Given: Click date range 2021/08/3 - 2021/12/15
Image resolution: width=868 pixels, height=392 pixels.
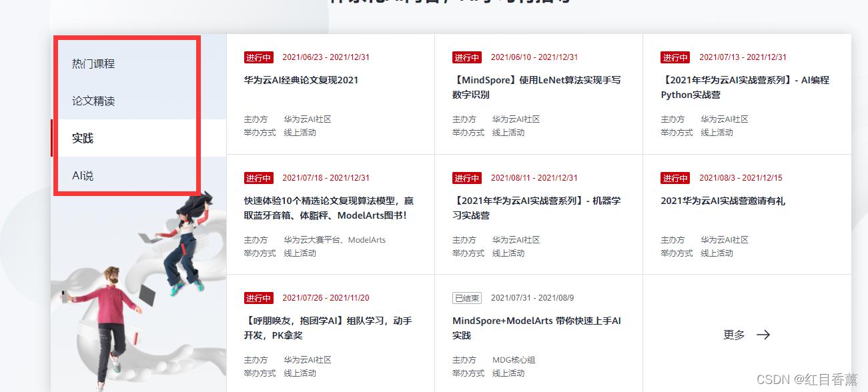Looking at the screenshot, I should (x=741, y=178).
